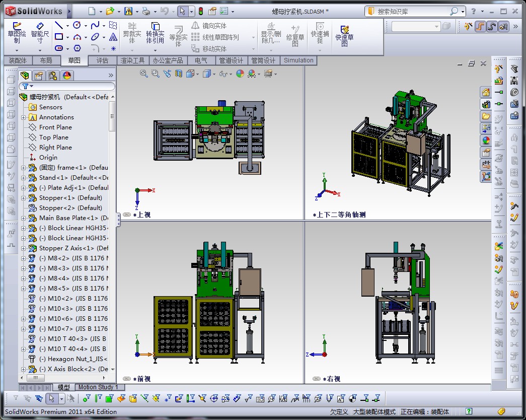This screenshot has width=526, height=420.
Task: Click the Smart Dimension (智能尺寸) tool
Action: click(40, 31)
